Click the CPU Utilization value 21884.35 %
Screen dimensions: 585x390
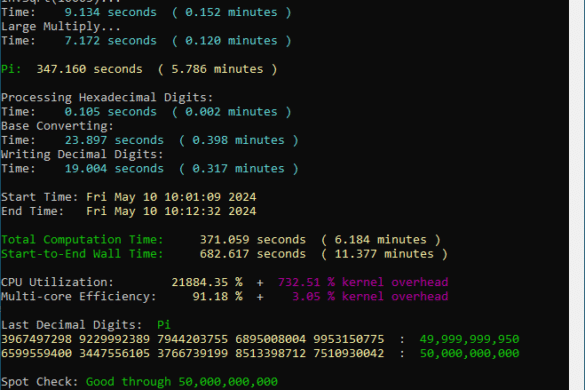coord(207,282)
